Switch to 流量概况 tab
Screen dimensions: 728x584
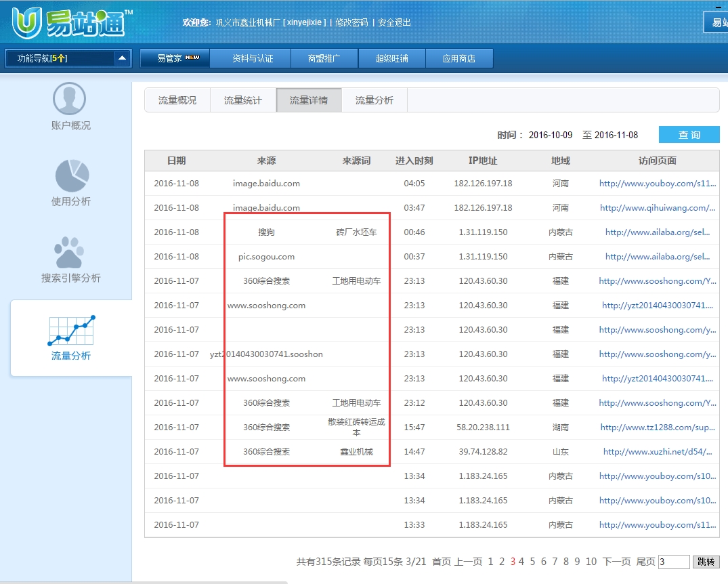pos(177,100)
